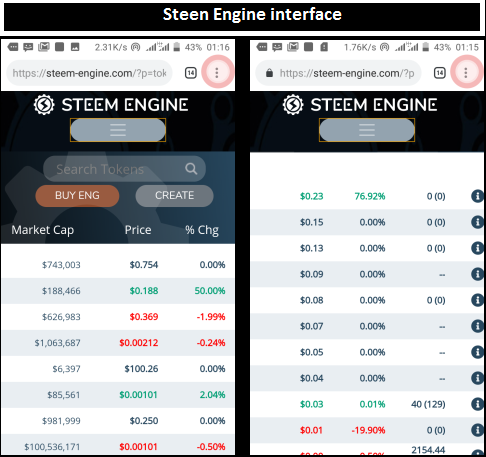This screenshot has width=486, height=457.
Task: Sort by Market Cap column header
Action: (43, 230)
